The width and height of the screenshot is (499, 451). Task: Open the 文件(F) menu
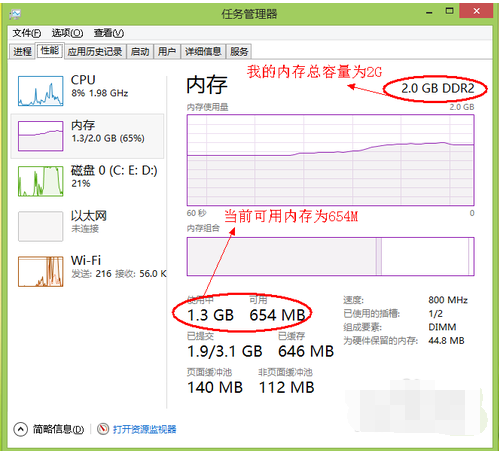27,33
